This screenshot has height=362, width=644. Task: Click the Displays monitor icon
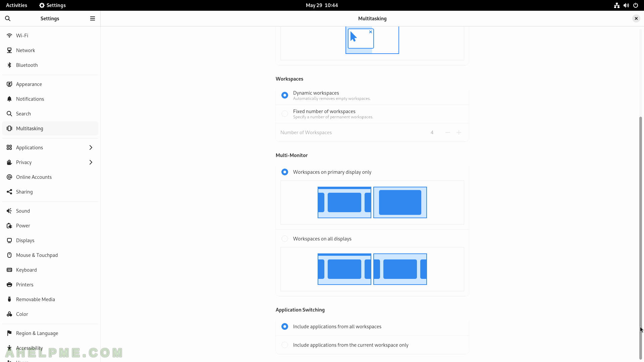(x=9, y=240)
